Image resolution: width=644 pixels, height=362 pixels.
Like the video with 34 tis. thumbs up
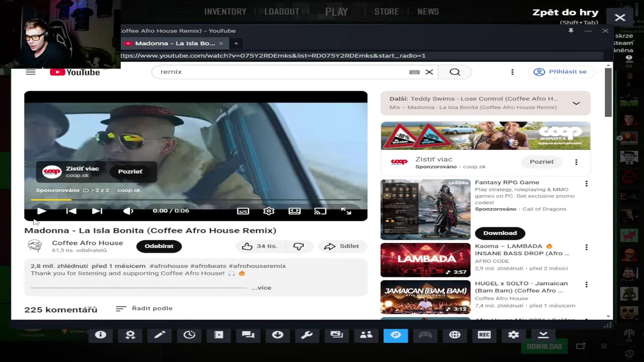(260, 246)
